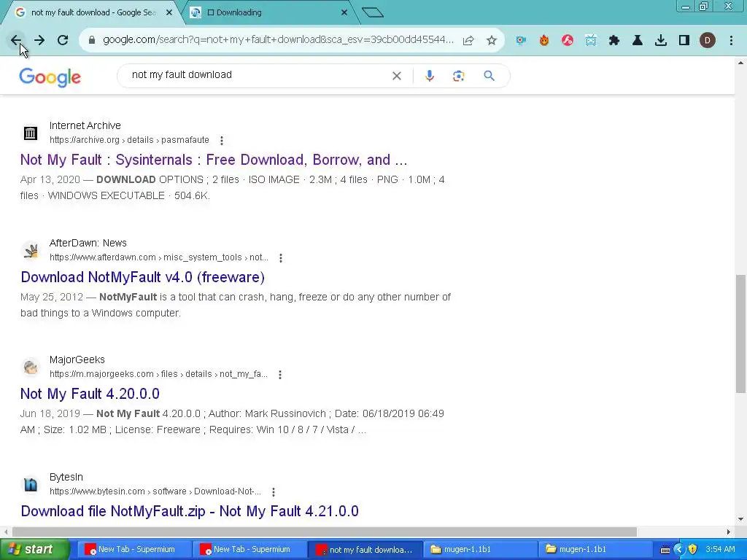Click the first blue monitor extension icon
The image size is (747, 560).
point(521,41)
